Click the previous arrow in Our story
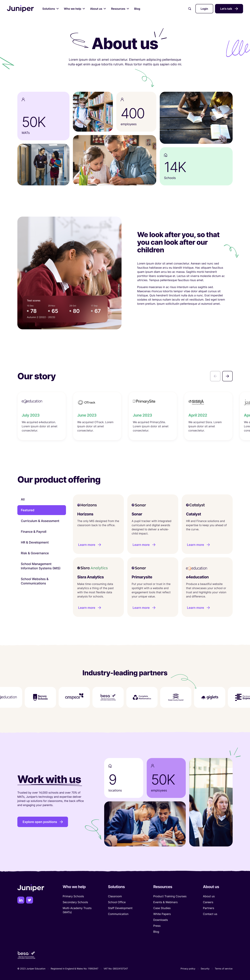 [x=215, y=376]
